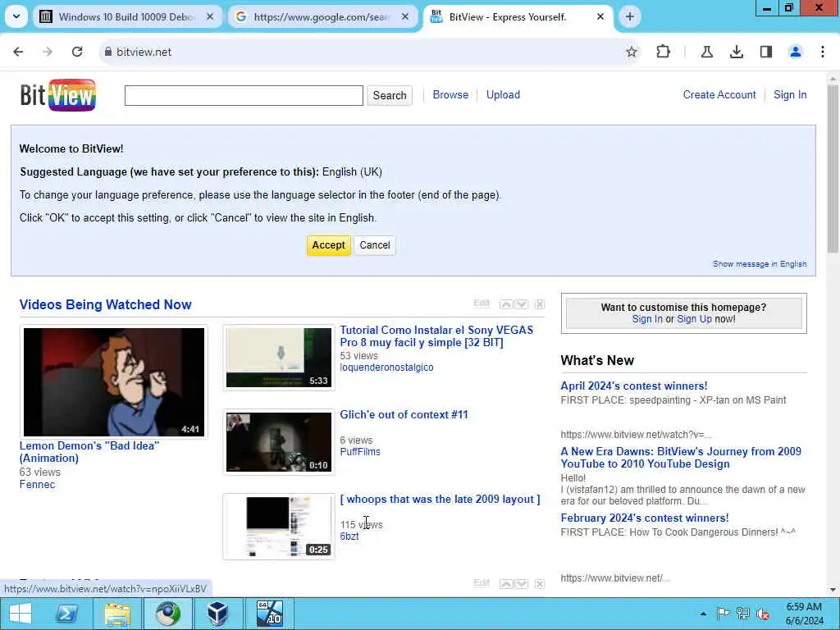This screenshot has height=630, width=840.
Task: Open the browser profile avatar icon
Action: point(796,52)
